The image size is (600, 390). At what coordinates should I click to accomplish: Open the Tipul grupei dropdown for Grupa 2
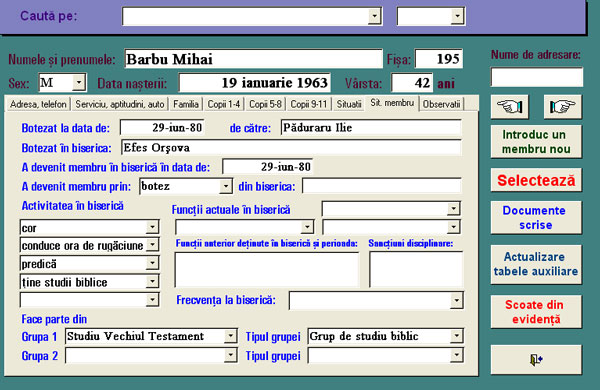click(x=456, y=356)
